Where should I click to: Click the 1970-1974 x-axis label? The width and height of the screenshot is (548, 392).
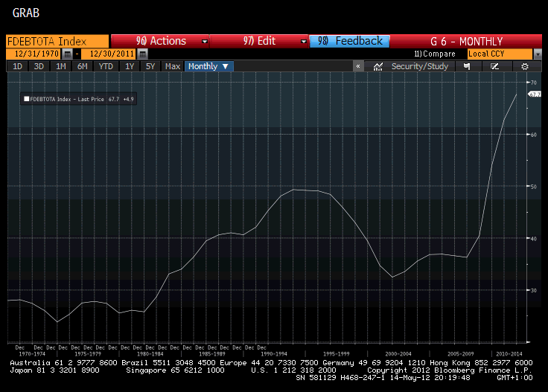pyautogui.click(x=32, y=353)
